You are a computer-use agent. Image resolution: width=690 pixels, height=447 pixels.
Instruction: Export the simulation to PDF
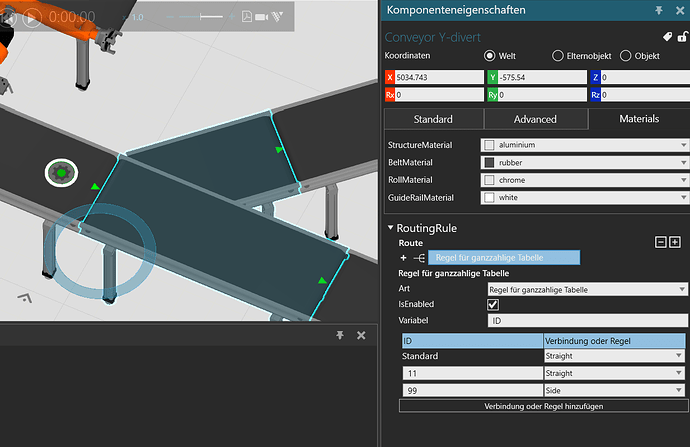point(247,17)
